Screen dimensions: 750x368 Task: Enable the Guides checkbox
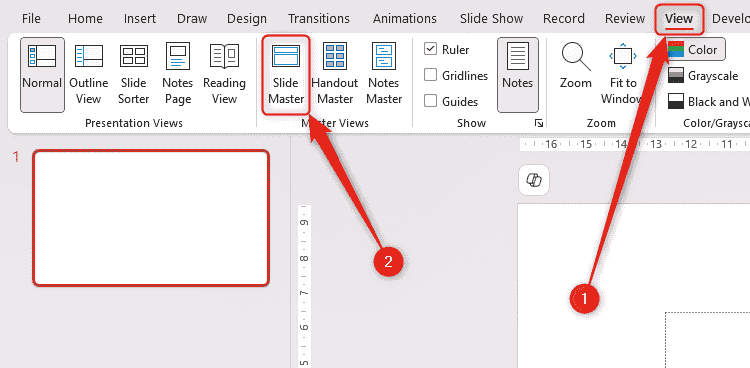tap(430, 101)
